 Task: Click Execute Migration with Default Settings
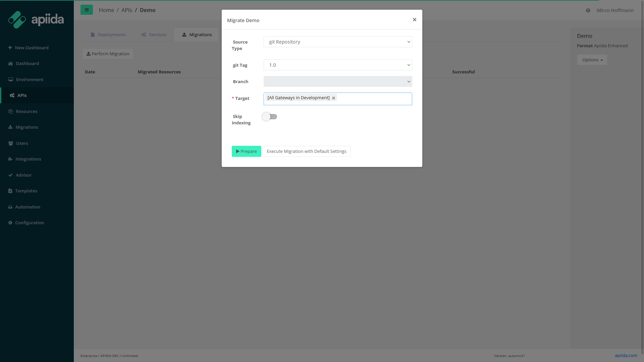[x=306, y=152]
